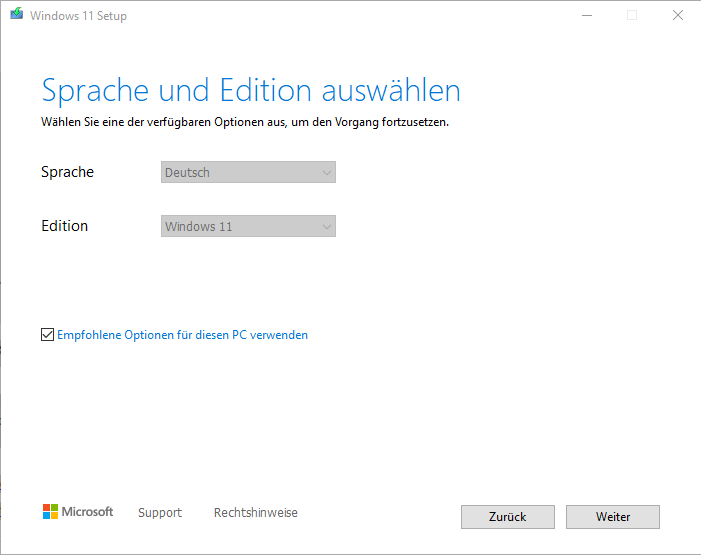
Task: Open the Rechtshinweise link
Action: coord(256,513)
